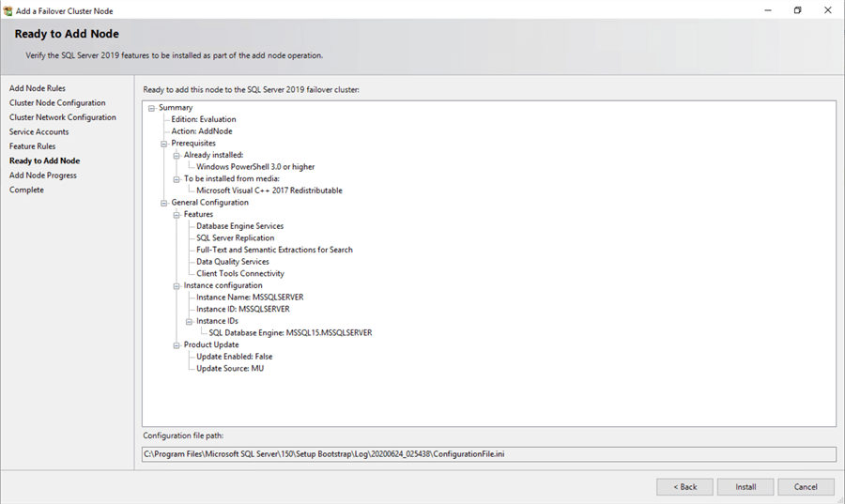Select SQL Server Replication feature

236,238
